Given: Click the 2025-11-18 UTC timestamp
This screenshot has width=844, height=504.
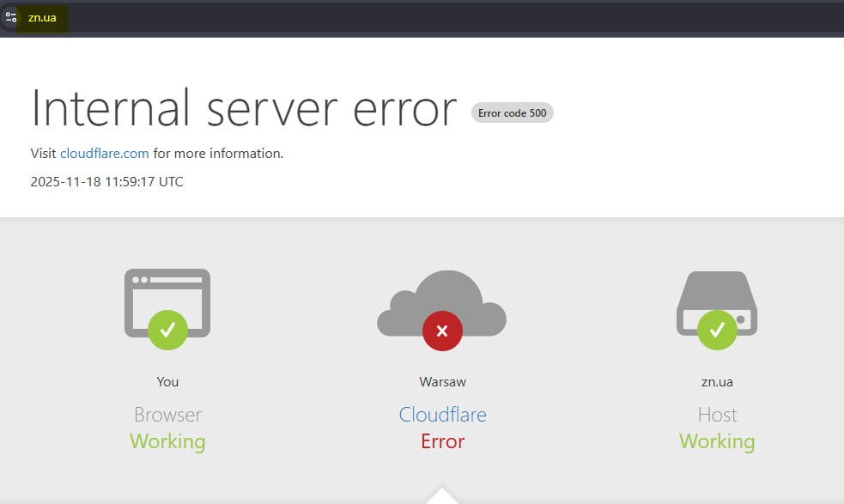Looking at the screenshot, I should (x=106, y=182).
